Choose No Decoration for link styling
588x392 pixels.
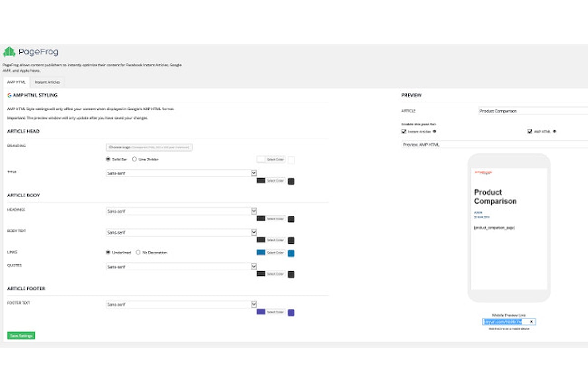tap(138, 253)
